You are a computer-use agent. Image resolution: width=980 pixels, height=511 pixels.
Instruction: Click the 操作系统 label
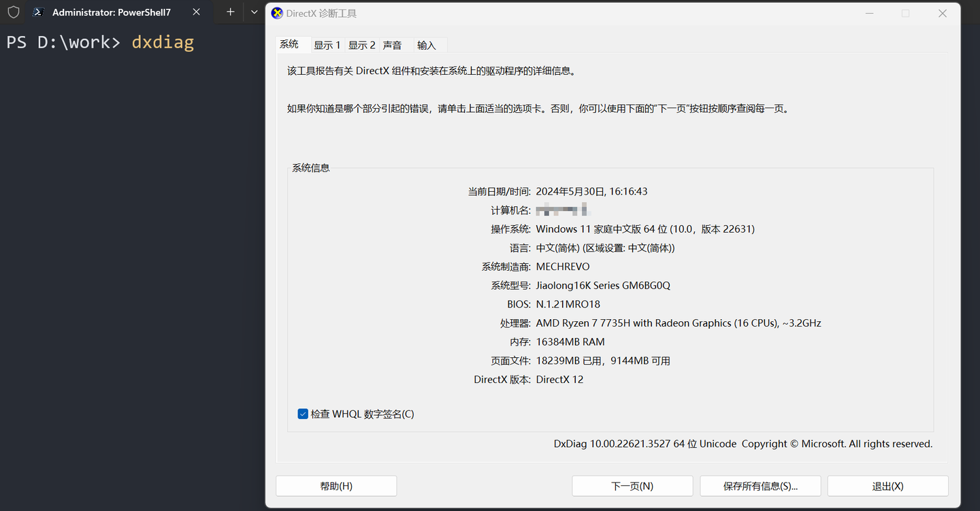tap(510, 229)
